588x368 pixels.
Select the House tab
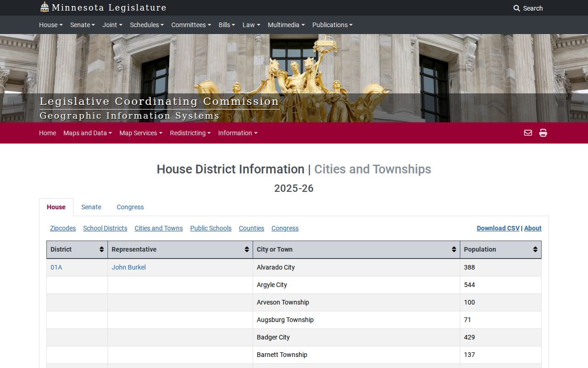pos(56,207)
